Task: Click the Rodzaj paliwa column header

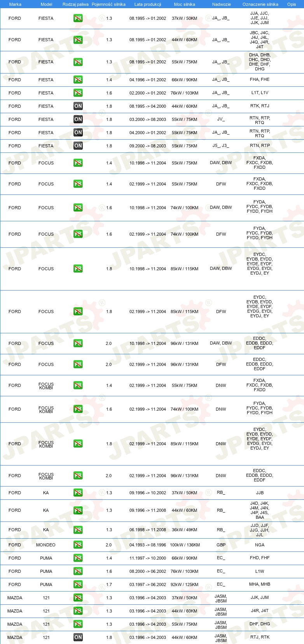Action: 75,4
